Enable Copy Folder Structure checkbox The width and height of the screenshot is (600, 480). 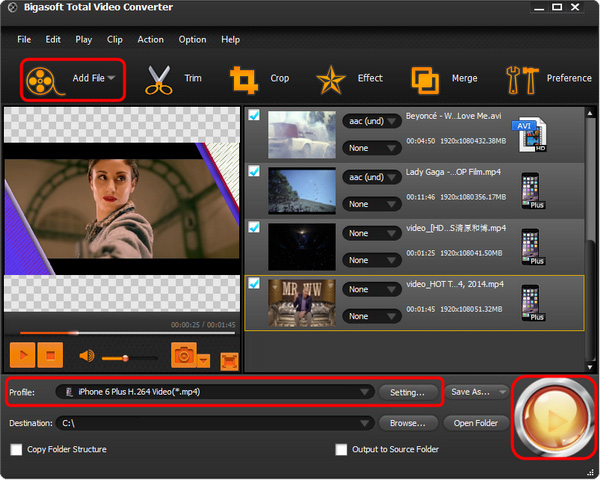tap(16, 449)
